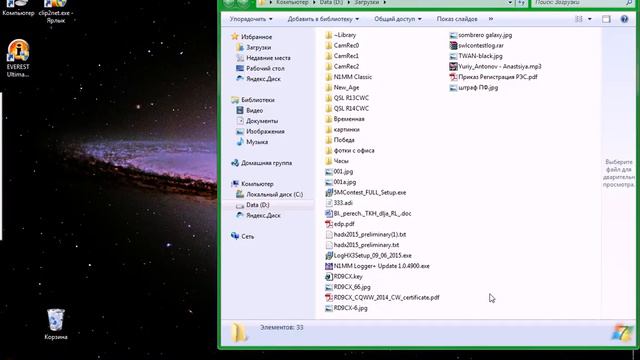Image resolution: width=640 pixels, height=360 pixels.
Task: Select Избранное in navigation pane
Action: [252, 37]
